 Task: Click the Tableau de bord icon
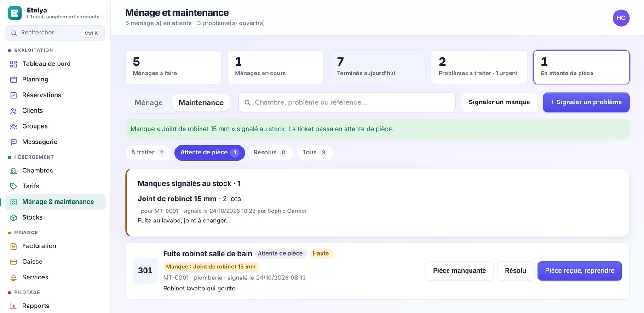(x=13, y=64)
